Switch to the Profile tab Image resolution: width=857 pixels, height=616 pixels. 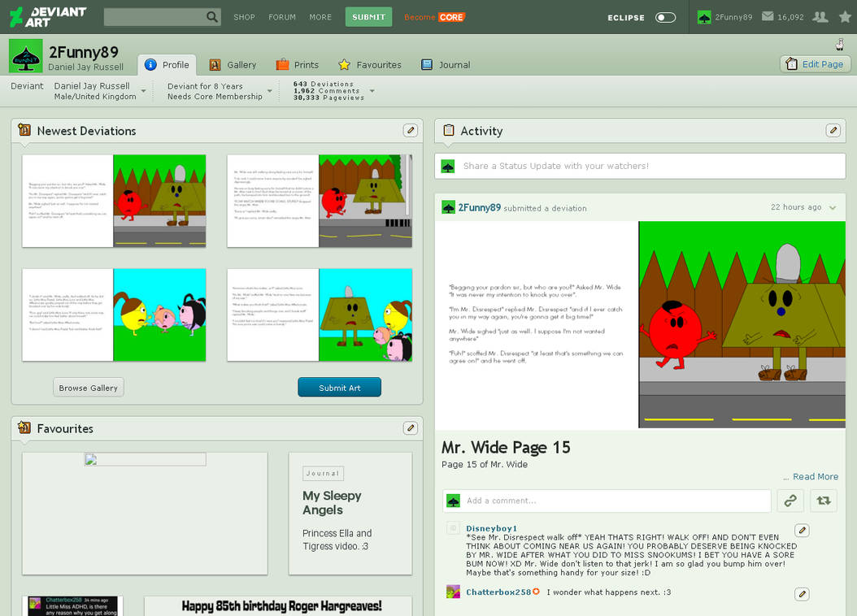(167, 65)
